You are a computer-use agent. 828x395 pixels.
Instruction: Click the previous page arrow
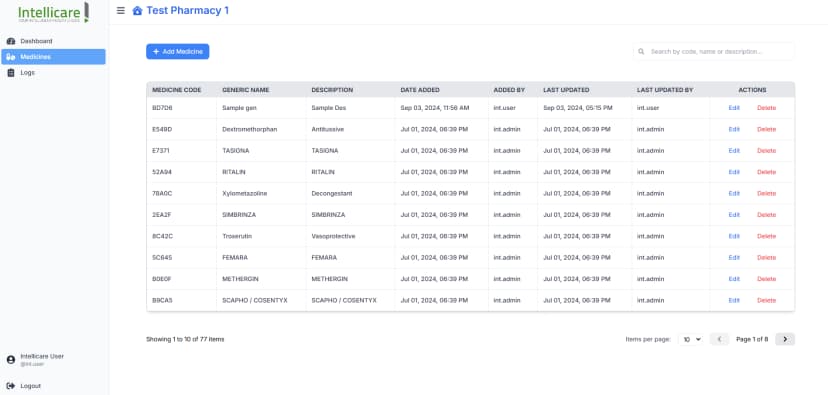(x=719, y=339)
